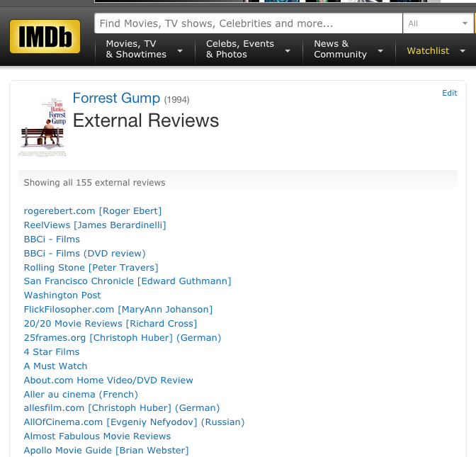Open the Aller au cinema (French) review

click(x=81, y=395)
